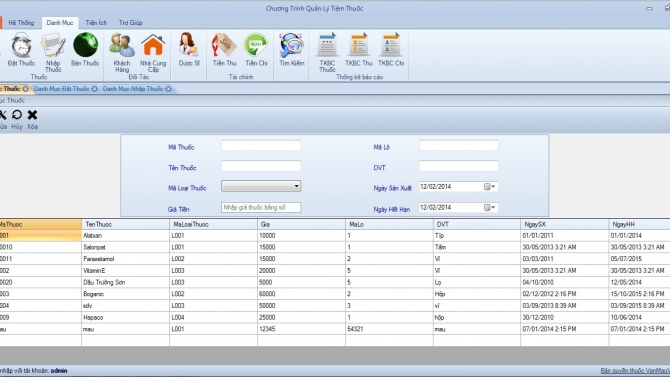Sort by the DVT column header
Image resolution: width=670 pixels, height=377 pixels.
tap(477, 224)
